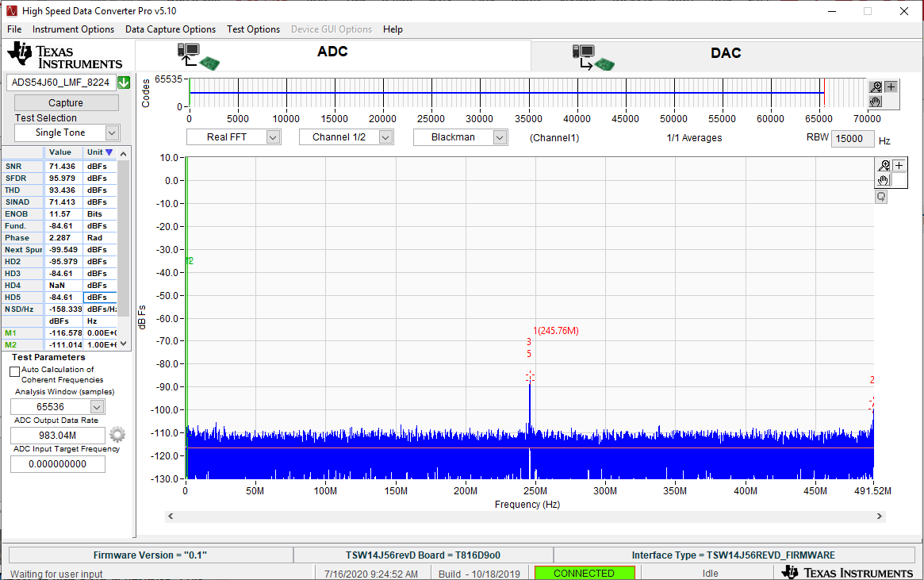
Task: Click the M1 marker value -116.578
Action: click(63, 333)
